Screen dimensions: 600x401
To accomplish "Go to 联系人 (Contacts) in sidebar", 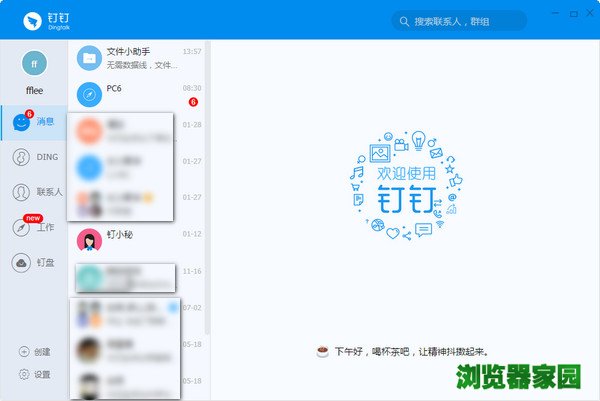I will [33, 192].
